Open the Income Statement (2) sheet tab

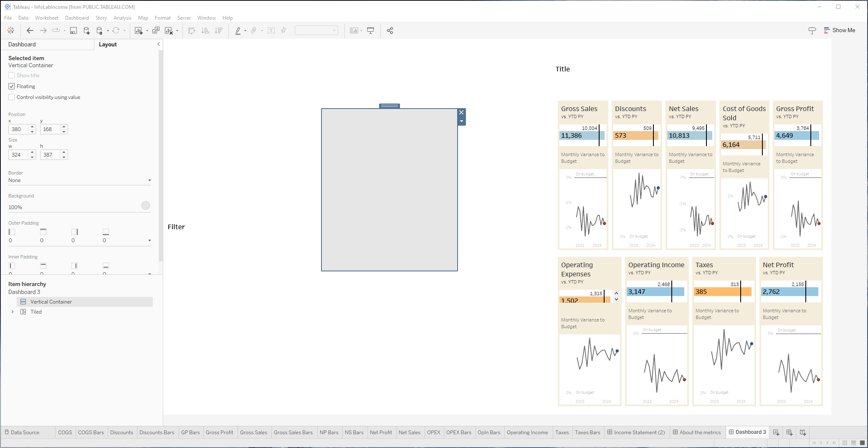(x=636, y=433)
